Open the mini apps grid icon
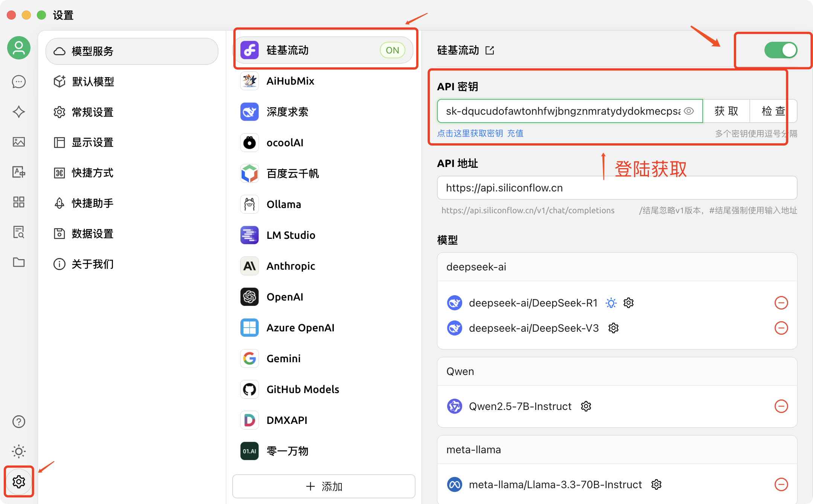This screenshot has height=504, width=813. (x=19, y=202)
